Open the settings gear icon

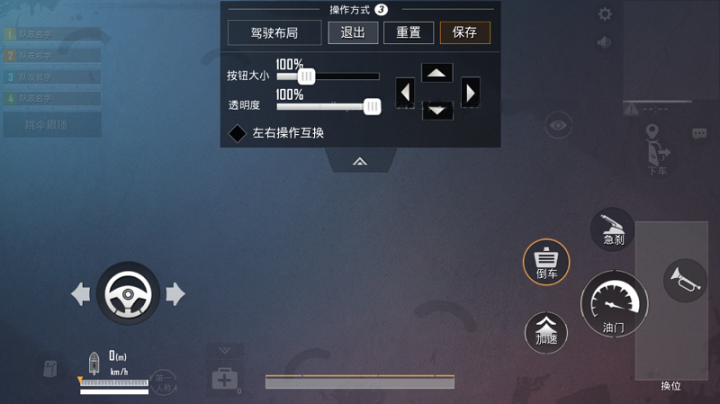point(605,14)
